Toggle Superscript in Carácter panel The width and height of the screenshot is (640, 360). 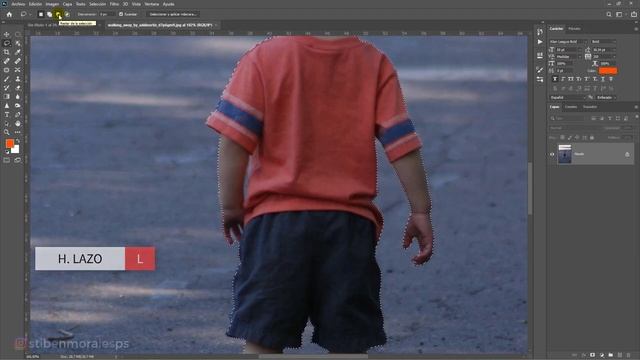pyautogui.click(x=587, y=79)
